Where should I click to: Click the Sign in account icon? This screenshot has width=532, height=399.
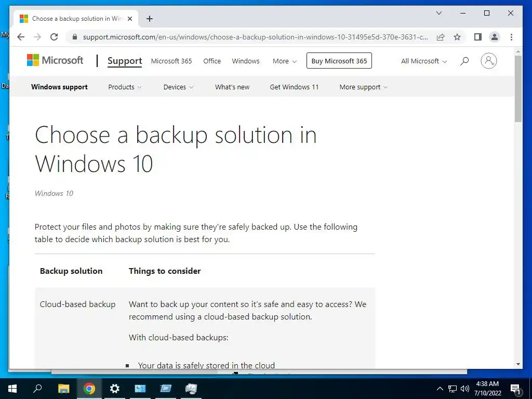tap(488, 61)
